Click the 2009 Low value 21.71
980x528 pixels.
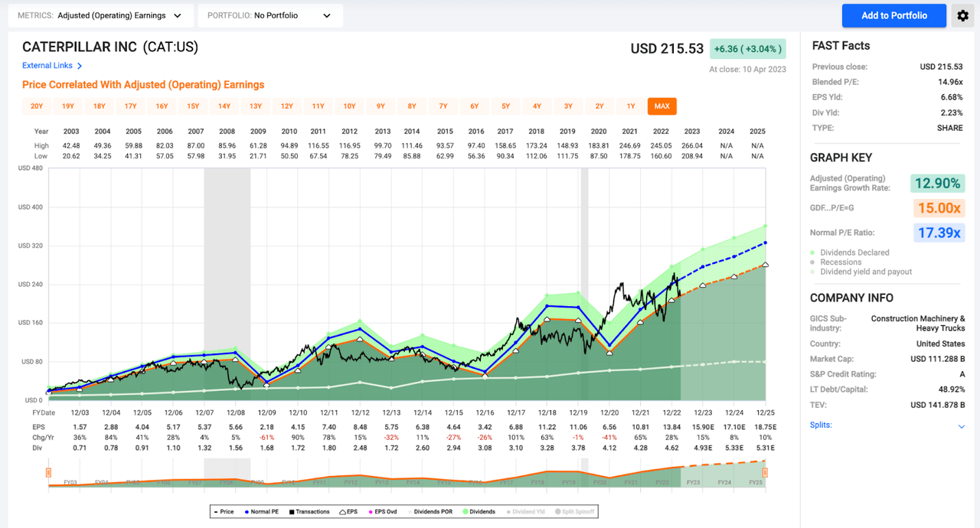click(x=258, y=156)
